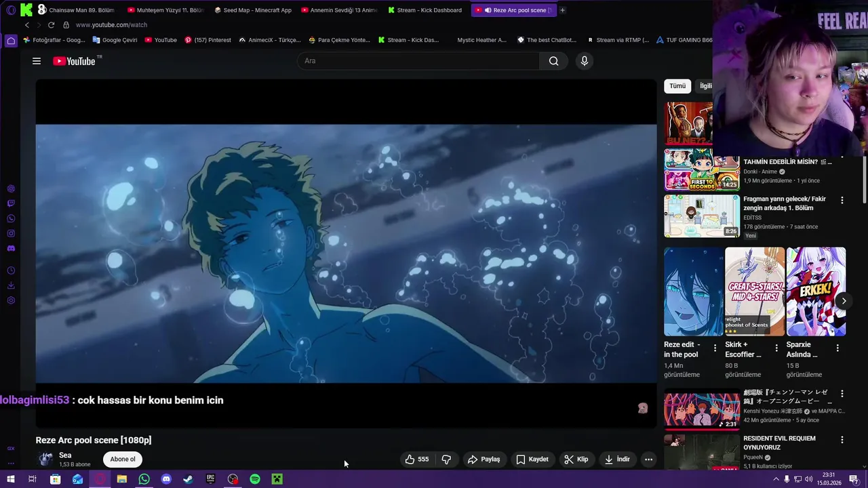Open options for Kenshi Yonezu video
The width and height of the screenshot is (868, 488).
(x=842, y=394)
